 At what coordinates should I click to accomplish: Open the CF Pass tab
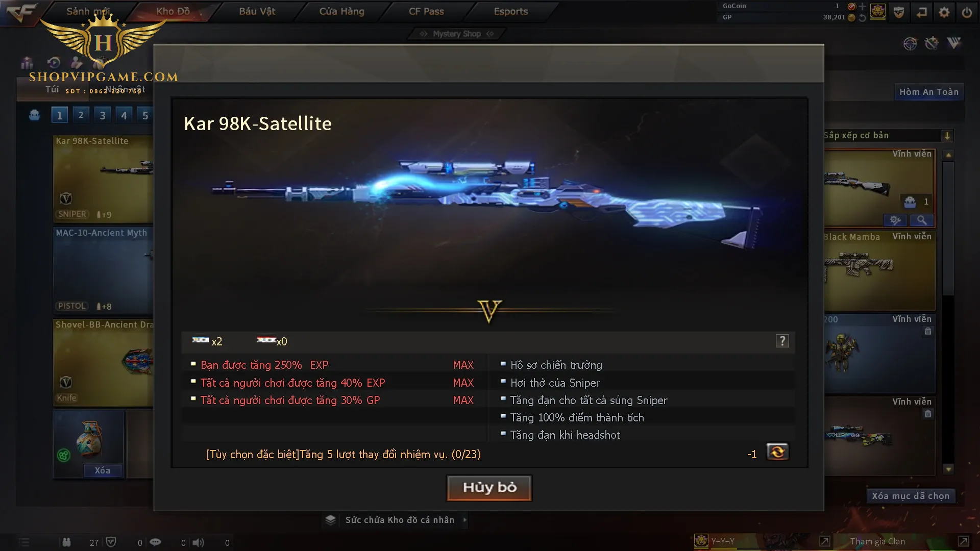(426, 11)
